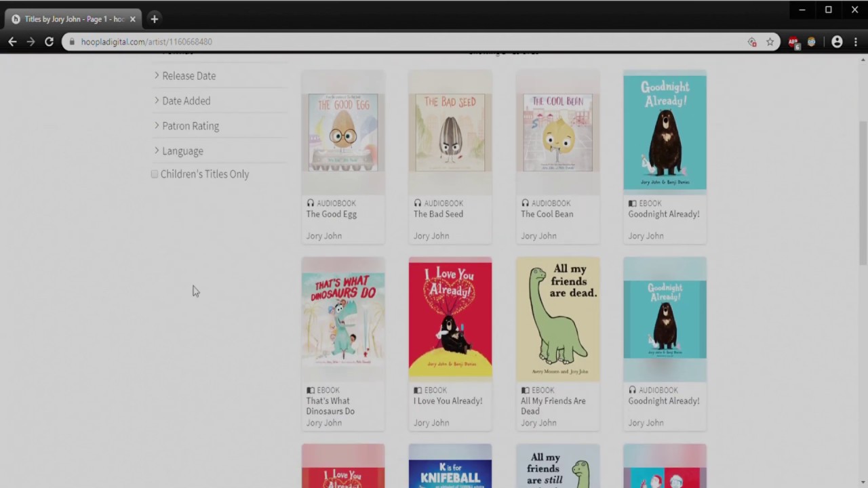The width and height of the screenshot is (868, 488).
Task: Click the headphones icon on The Bad Seed
Action: 418,203
